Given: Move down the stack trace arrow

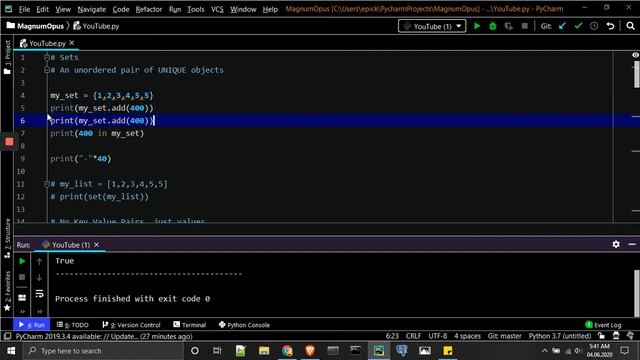Looking at the screenshot, I should coord(39,278).
